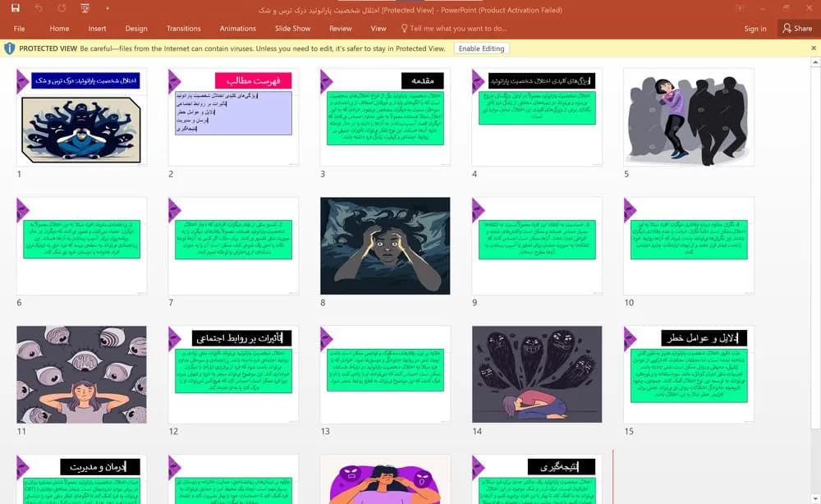The width and height of the screenshot is (821, 504).
Task: Click Enable Editing in the Protected View bar
Action: [x=481, y=48]
